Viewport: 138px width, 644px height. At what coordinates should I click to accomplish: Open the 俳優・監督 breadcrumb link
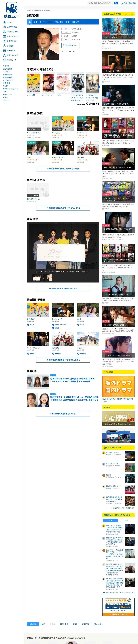point(38,11)
